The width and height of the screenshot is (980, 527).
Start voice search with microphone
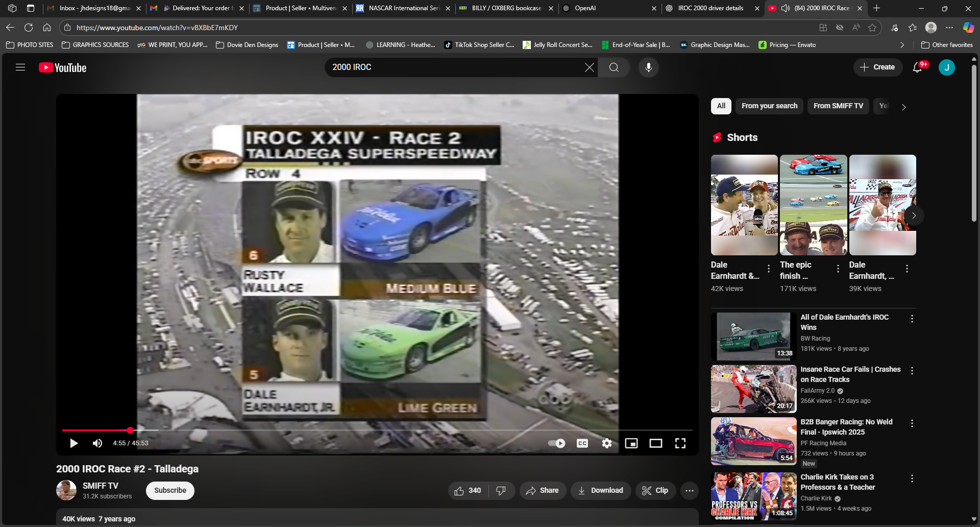648,67
